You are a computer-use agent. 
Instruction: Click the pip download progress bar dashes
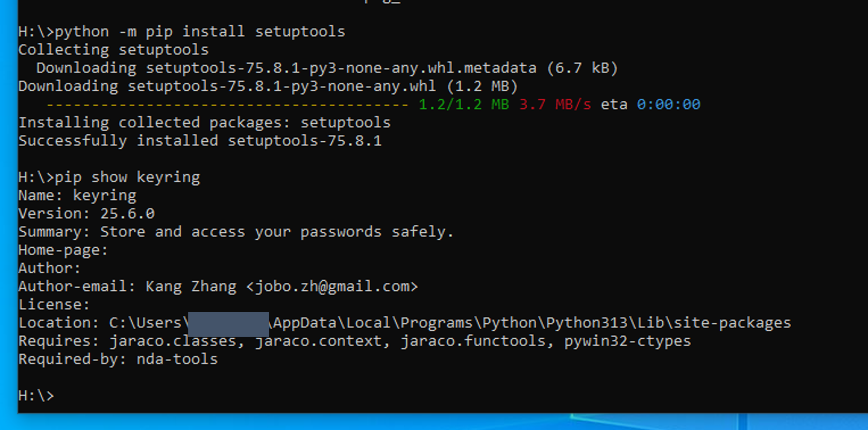227,105
